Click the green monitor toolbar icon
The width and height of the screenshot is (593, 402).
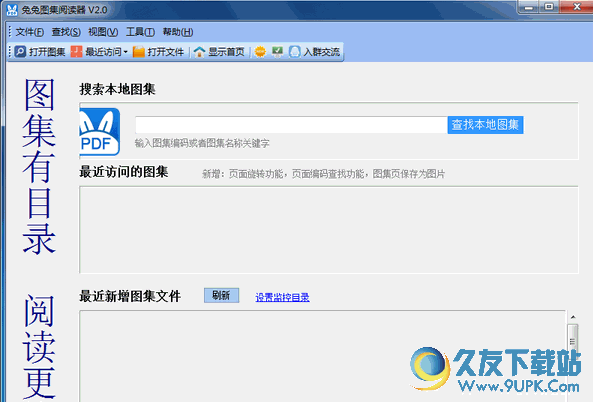pos(278,51)
